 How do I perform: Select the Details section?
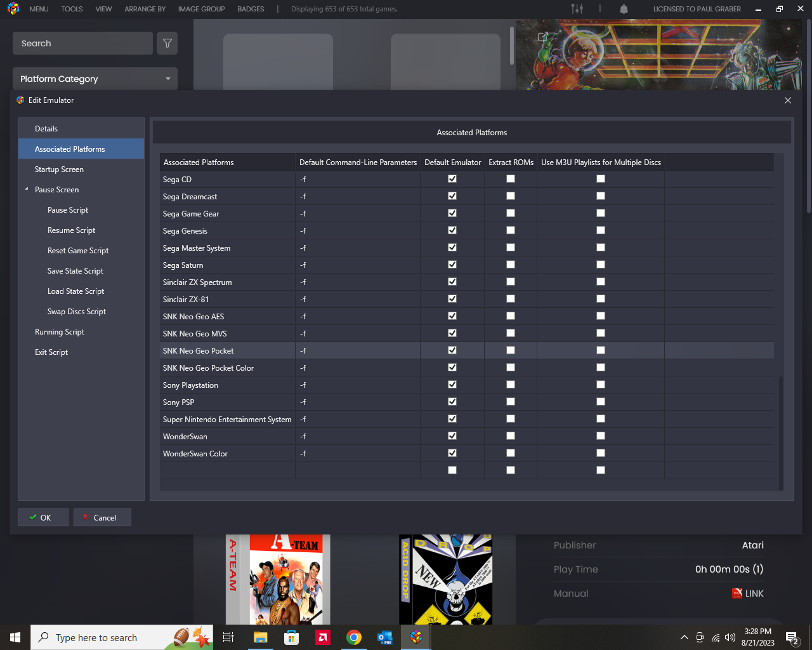click(x=81, y=129)
